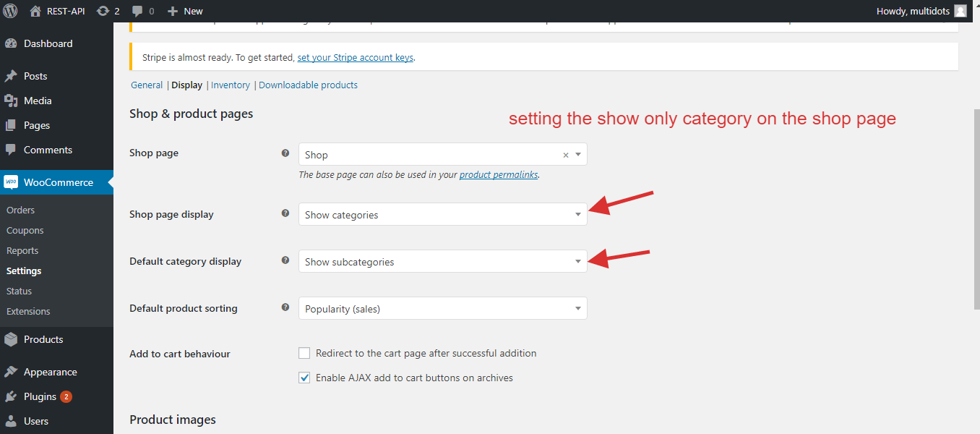Click help tip icon beside Shop page
The image size is (980, 434).
click(285, 153)
